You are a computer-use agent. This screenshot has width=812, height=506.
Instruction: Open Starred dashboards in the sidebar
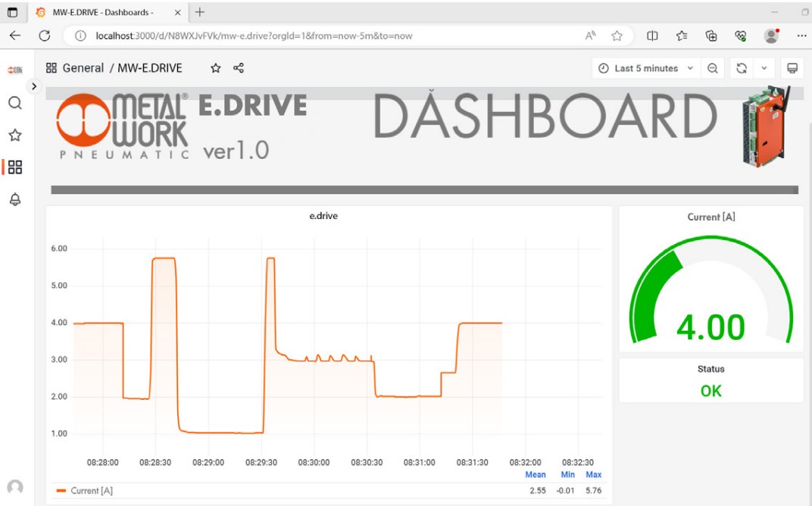(x=14, y=136)
